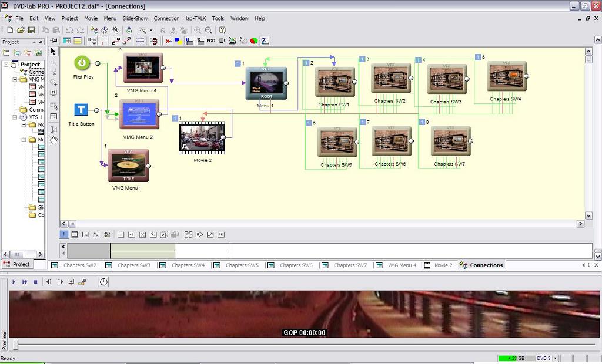Stop the preview playback

coord(35,282)
